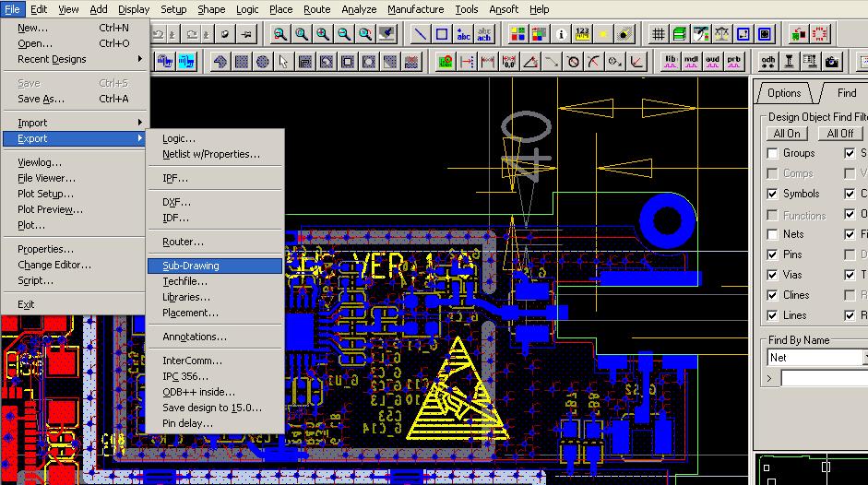Open the Color palette toolbar icon

tap(518, 35)
